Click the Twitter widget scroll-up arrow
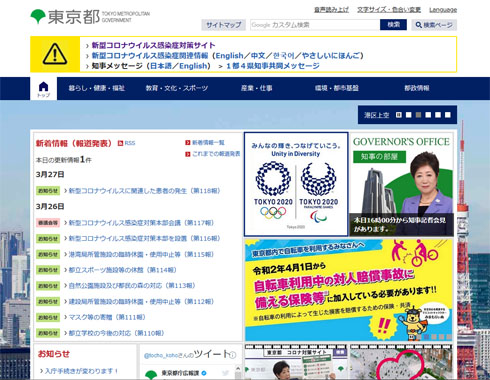 pyautogui.click(x=238, y=368)
